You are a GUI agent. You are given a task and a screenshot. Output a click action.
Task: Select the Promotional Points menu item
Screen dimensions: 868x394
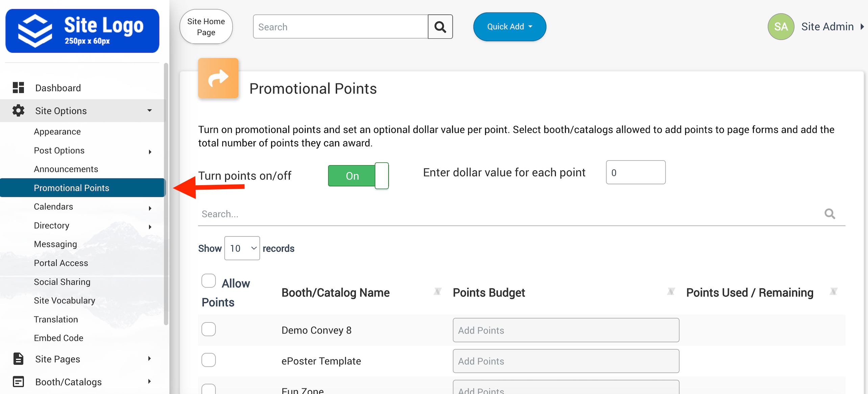(x=83, y=188)
